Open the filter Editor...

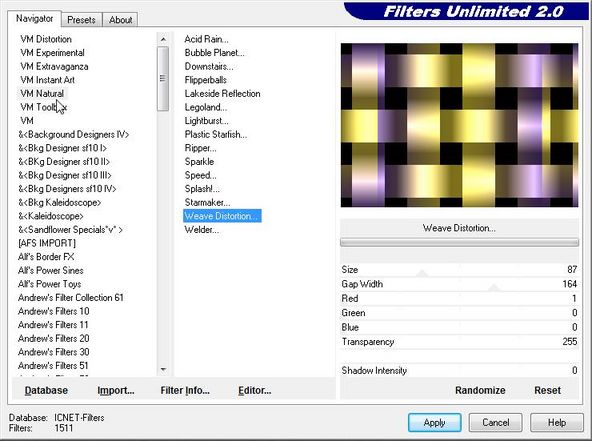(x=254, y=390)
